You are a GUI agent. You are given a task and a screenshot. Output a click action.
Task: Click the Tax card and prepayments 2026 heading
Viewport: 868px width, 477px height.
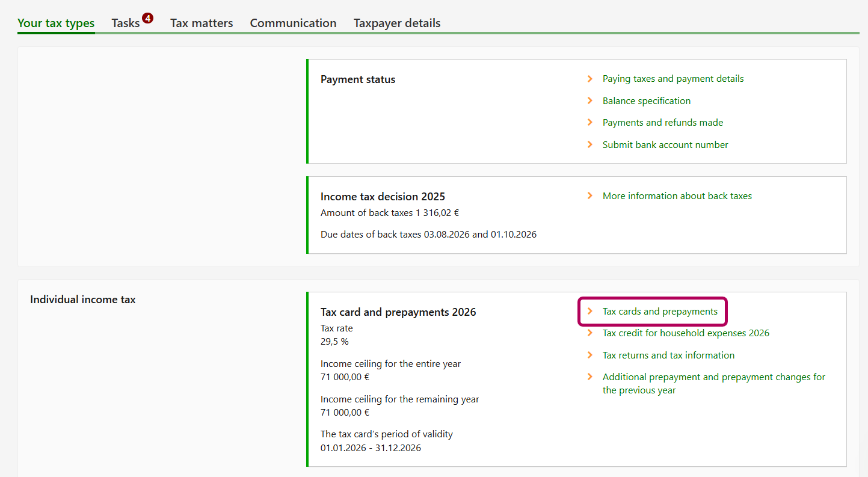[x=398, y=312]
